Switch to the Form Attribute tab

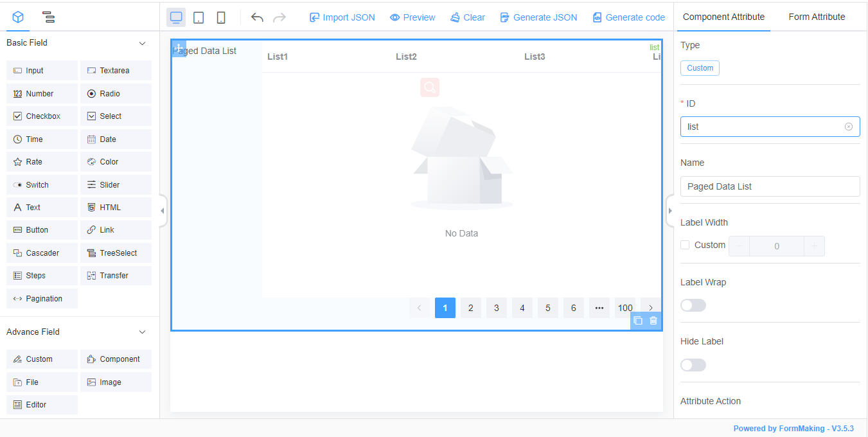[x=817, y=17]
